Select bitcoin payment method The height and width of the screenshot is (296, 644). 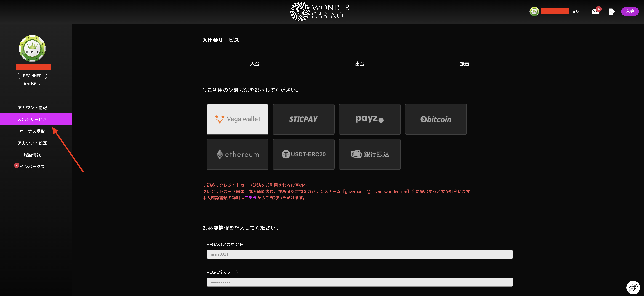pyautogui.click(x=435, y=119)
